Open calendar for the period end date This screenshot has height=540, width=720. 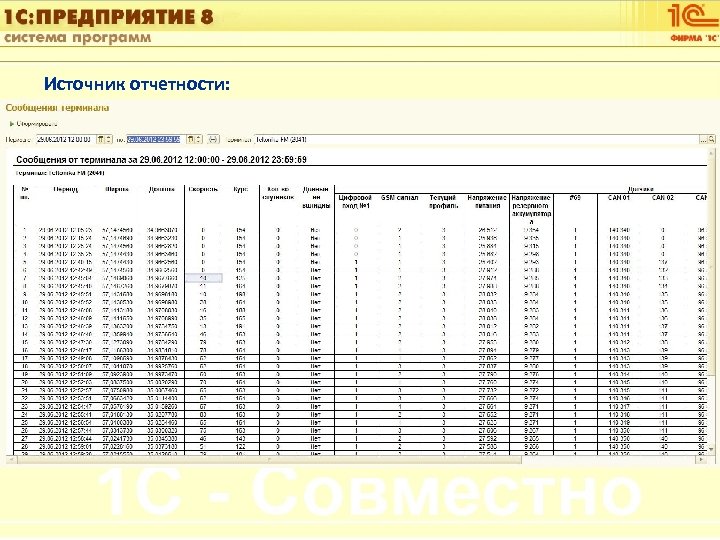191,139
